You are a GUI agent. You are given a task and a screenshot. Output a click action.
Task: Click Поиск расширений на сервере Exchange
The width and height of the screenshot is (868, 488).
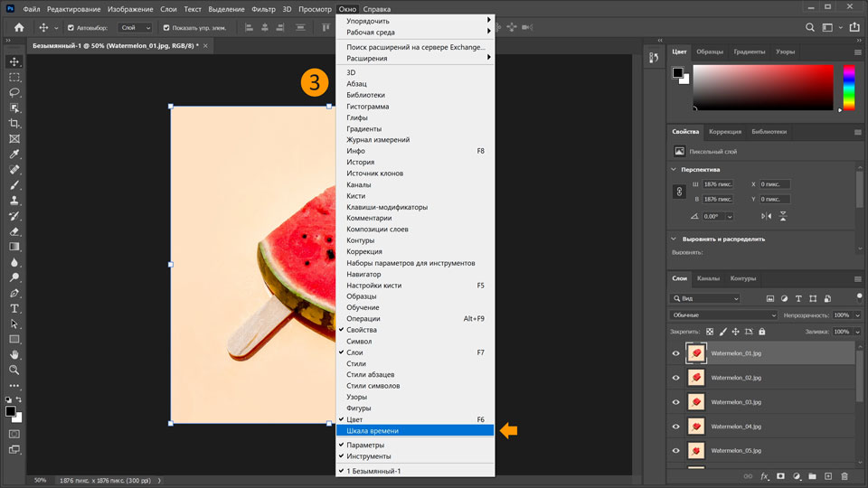tap(415, 47)
